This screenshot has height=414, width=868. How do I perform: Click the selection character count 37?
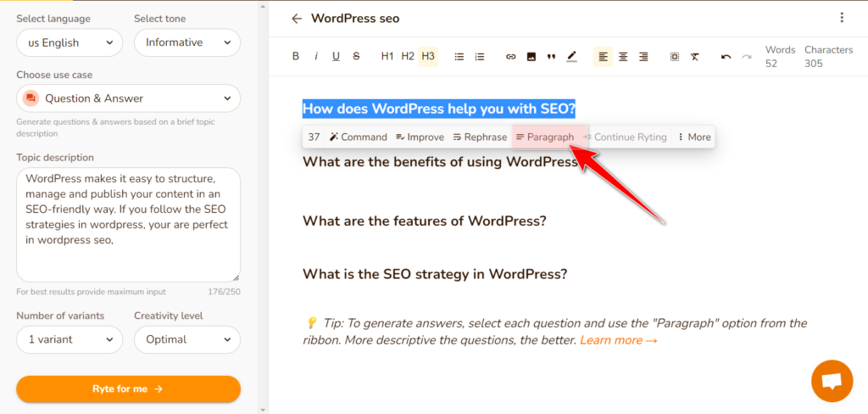click(314, 137)
